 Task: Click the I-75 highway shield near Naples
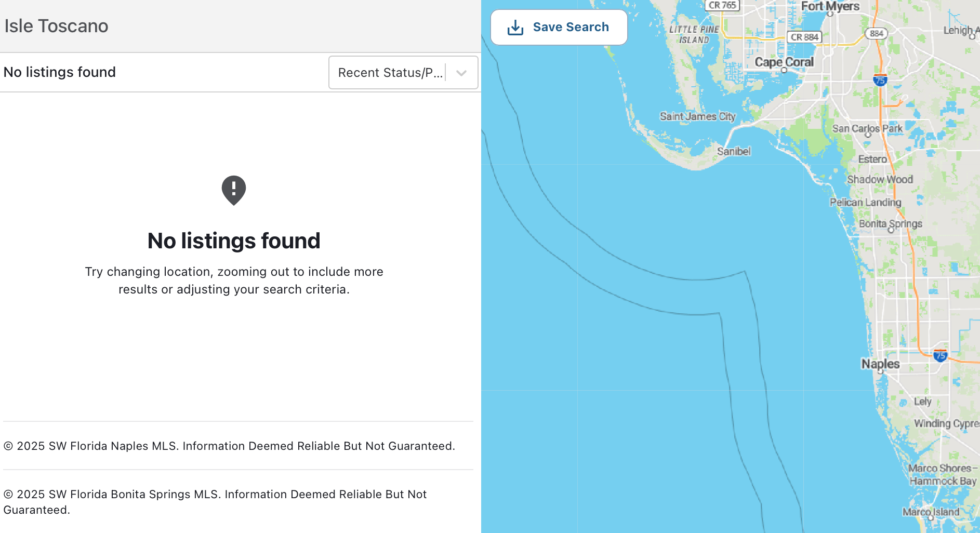(x=940, y=356)
